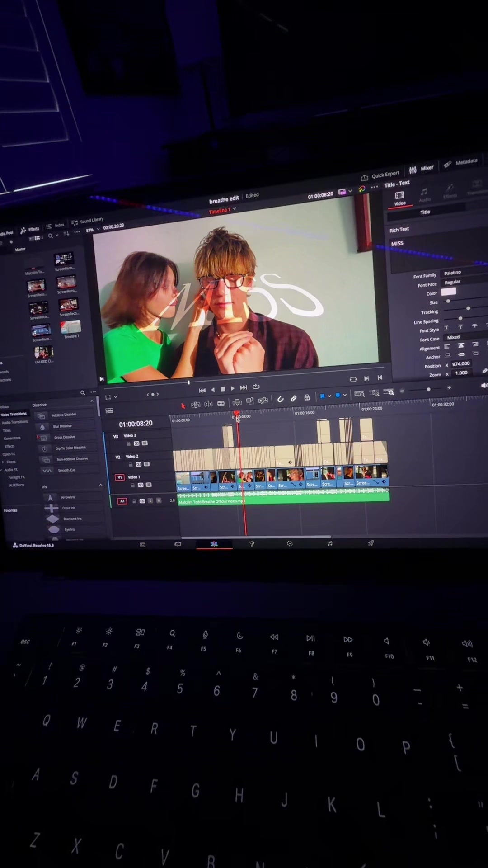Open the Fairlight music note page icon
The height and width of the screenshot is (868, 488).
coord(330,543)
